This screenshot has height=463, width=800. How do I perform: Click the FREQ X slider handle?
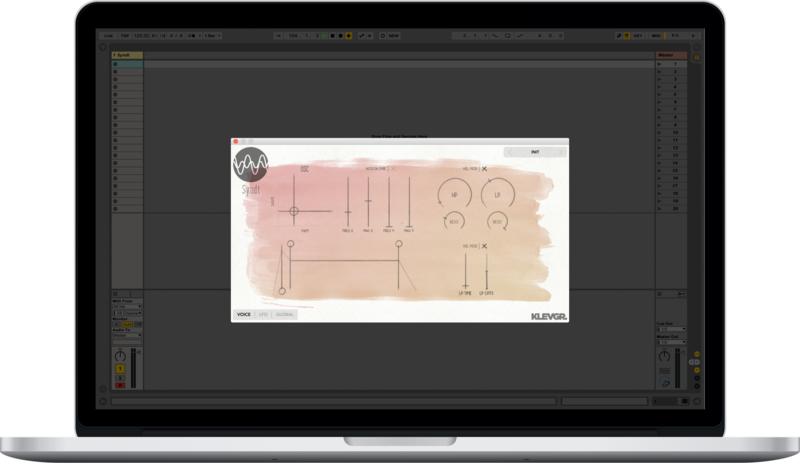coord(347,210)
